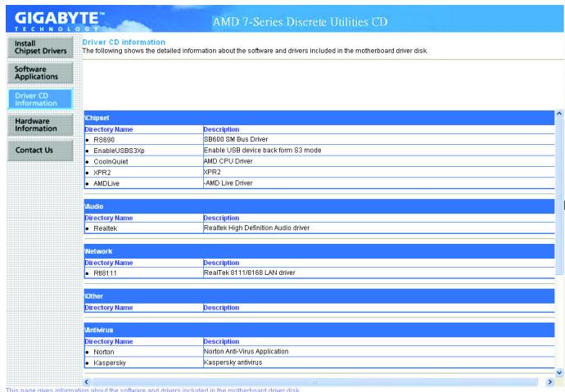Viewport: 565px width, 392px height.
Task: Click the GIGABYTE Technology logo
Action: click(x=60, y=21)
